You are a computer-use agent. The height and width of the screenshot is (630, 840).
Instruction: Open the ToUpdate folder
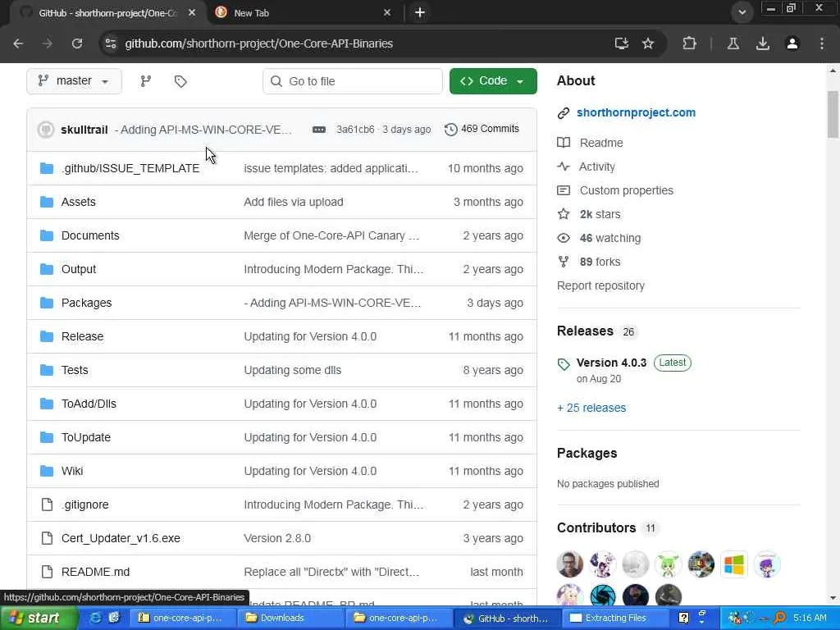coord(85,438)
